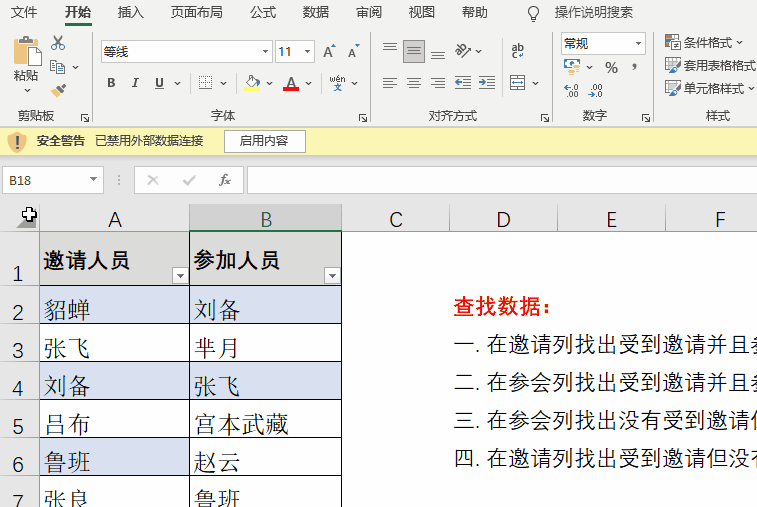The image size is (757, 507).
Task: Open the font name dropdown
Action: click(265, 51)
